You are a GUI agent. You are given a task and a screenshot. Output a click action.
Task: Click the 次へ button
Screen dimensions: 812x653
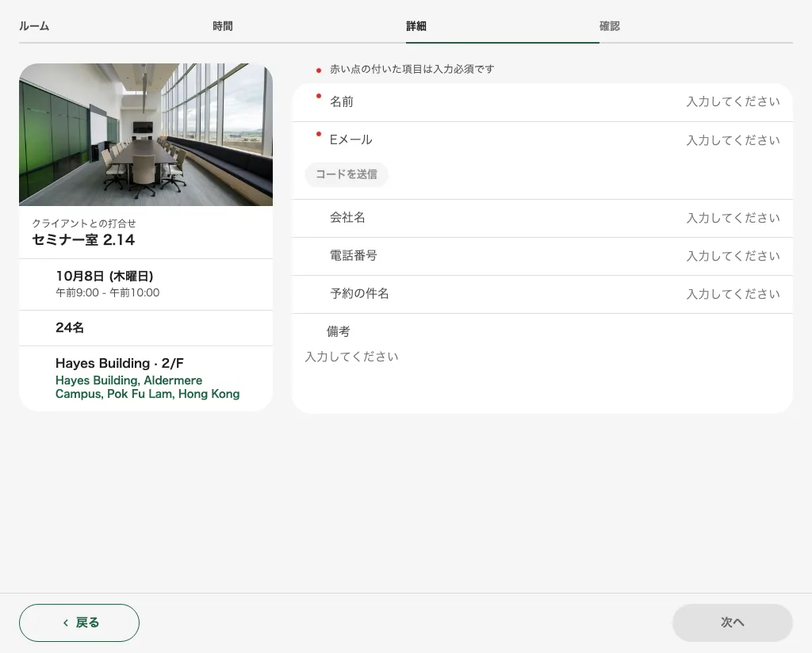click(732, 622)
